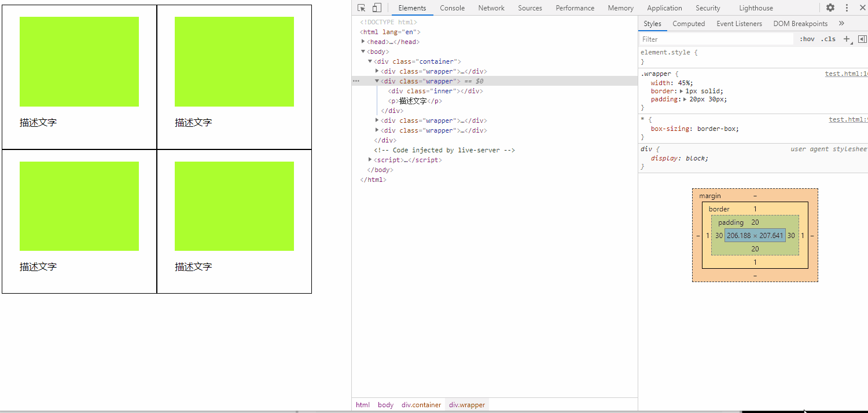Click the border label in box model
Image resolution: width=868 pixels, height=413 pixels.
(x=719, y=209)
